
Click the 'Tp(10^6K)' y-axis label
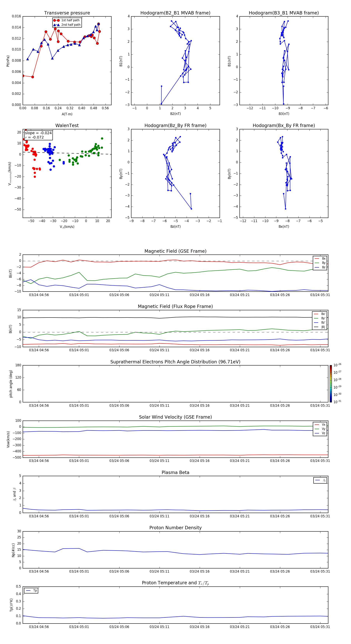click(11, 605)
